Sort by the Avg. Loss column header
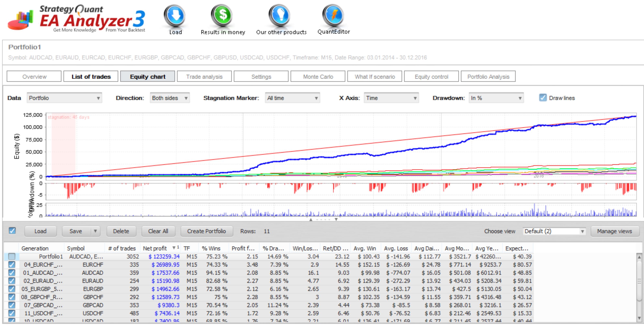 click(396, 248)
